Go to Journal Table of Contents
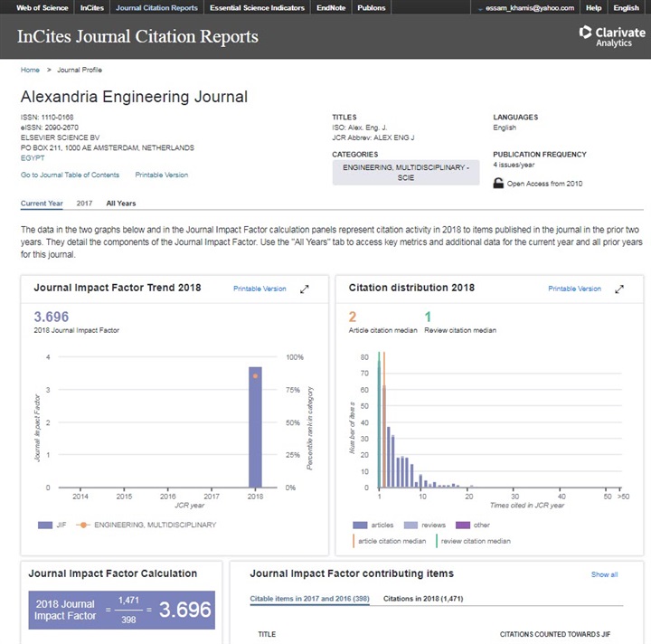 pos(70,175)
